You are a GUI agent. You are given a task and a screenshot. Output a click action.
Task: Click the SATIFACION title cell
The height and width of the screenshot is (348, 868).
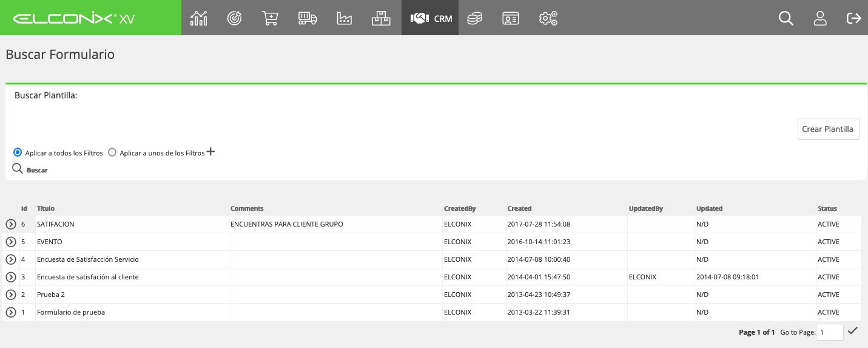132,224
